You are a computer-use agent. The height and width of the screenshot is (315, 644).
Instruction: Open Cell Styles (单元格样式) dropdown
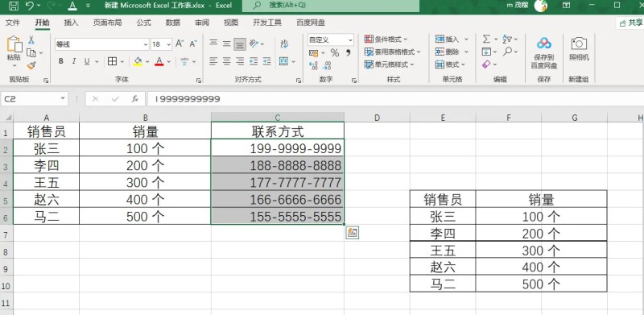390,64
